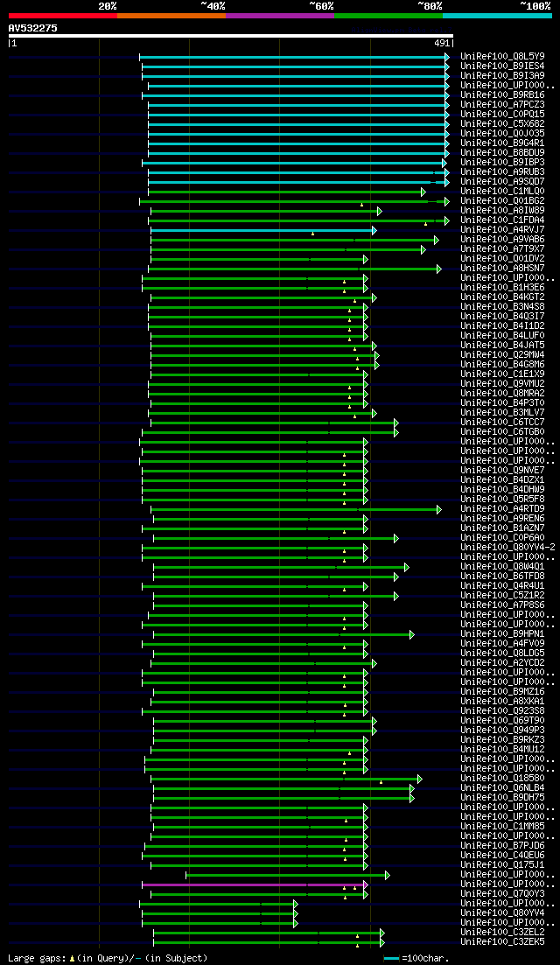Select the UniRef100_A7T9X7 label

pos(502,249)
